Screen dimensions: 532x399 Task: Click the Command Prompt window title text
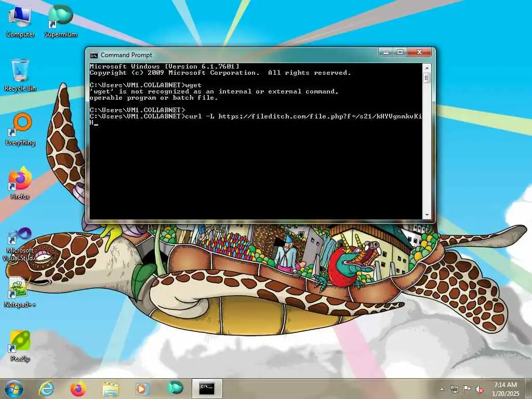[x=126, y=55]
